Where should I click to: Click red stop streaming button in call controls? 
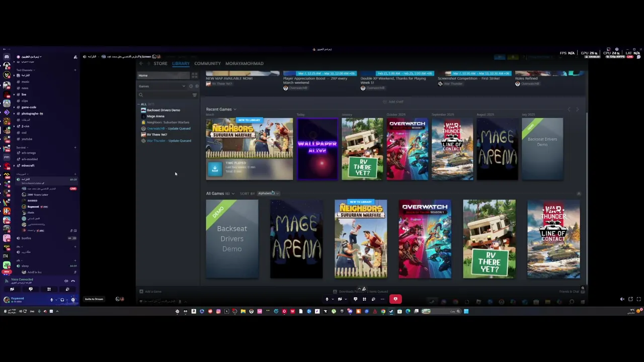point(395,299)
